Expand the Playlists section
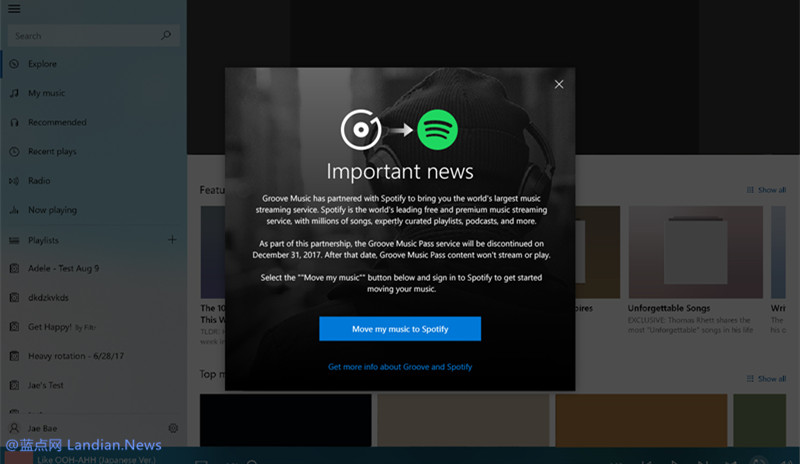 pyautogui.click(x=43, y=240)
